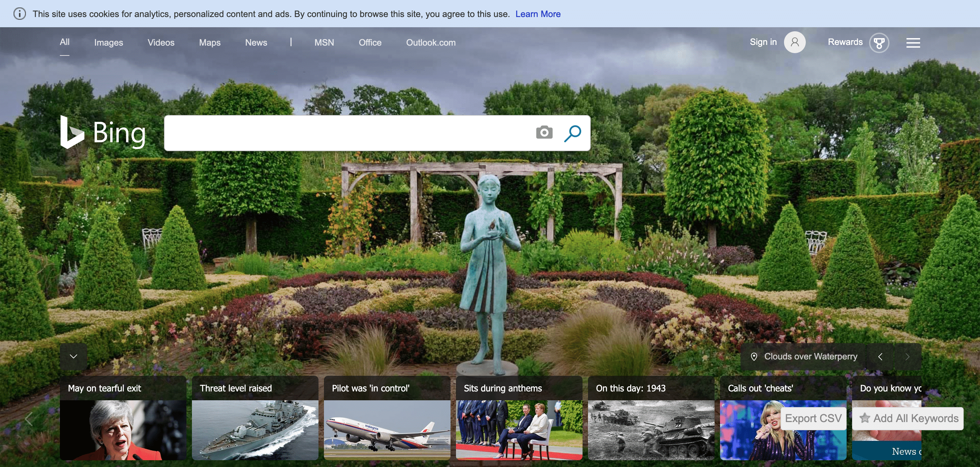Click the Sign in profile icon
The image size is (980, 467).
point(795,42)
